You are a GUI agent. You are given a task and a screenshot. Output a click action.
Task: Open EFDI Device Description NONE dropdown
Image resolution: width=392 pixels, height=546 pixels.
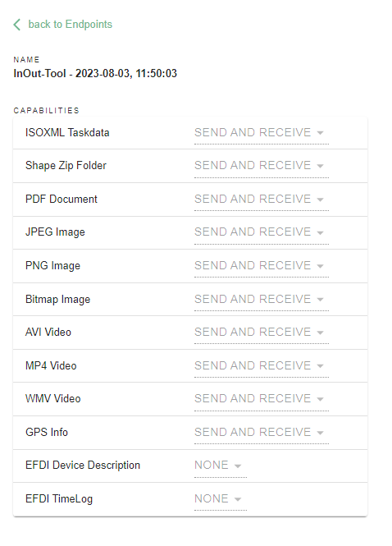(221, 466)
